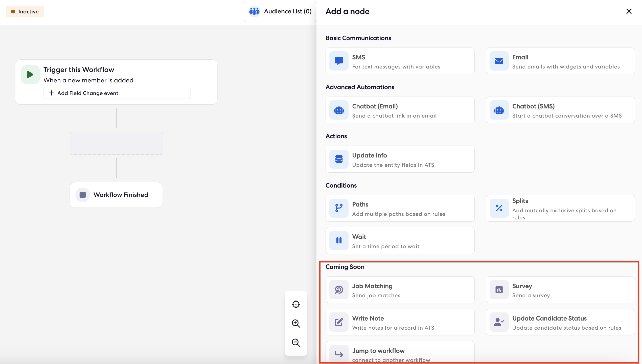This screenshot has width=642, height=364.
Task: Click the Chatbot (Email) robot icon
Action: coord(339,110)
